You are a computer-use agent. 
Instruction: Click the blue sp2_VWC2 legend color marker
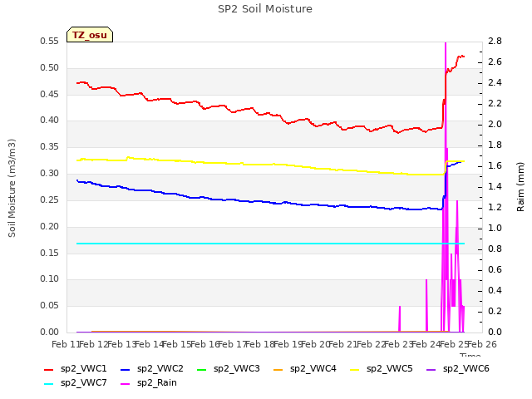tap(126, 369)
